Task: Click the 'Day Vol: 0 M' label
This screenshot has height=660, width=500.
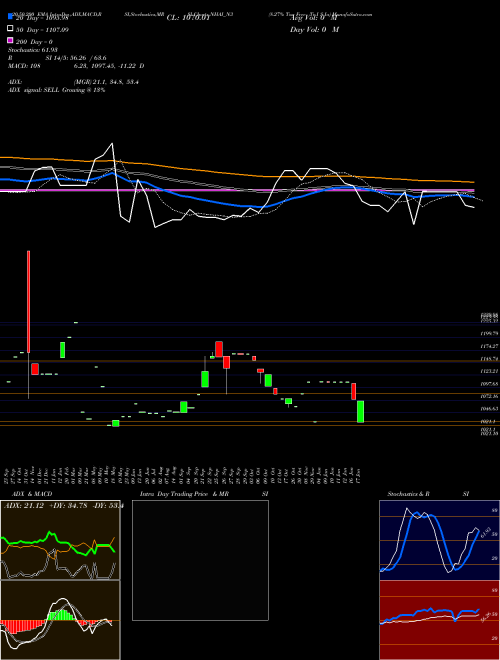Action: click(314, 29)
